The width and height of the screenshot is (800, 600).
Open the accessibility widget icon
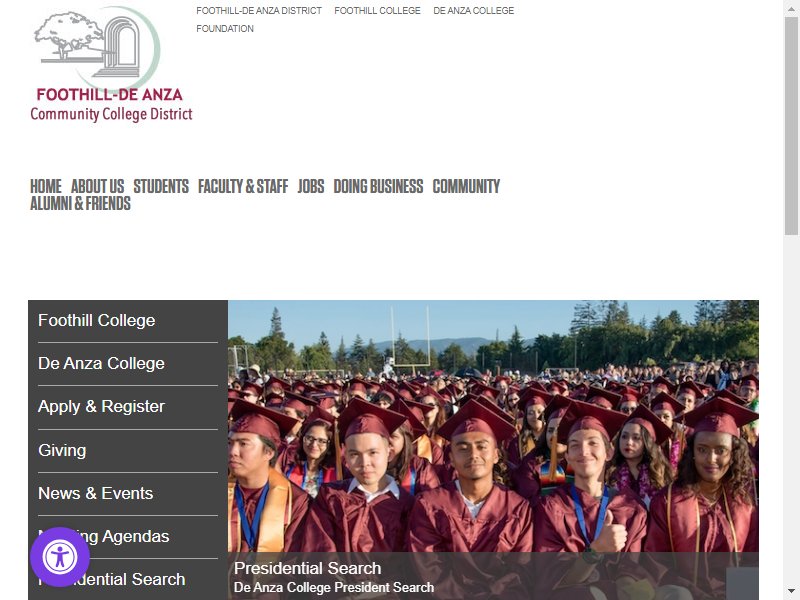[x=60, y=557]
